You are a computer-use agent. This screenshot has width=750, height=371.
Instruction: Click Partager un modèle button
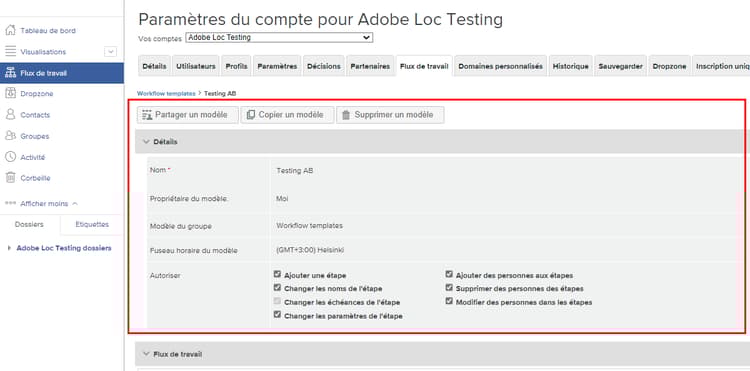click(x=188, y=115)
